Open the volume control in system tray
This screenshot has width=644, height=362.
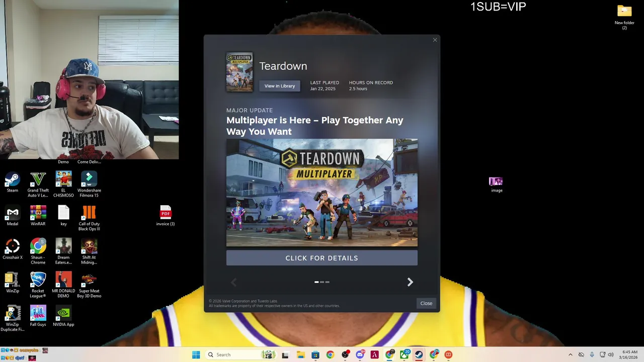coord(611,355)
